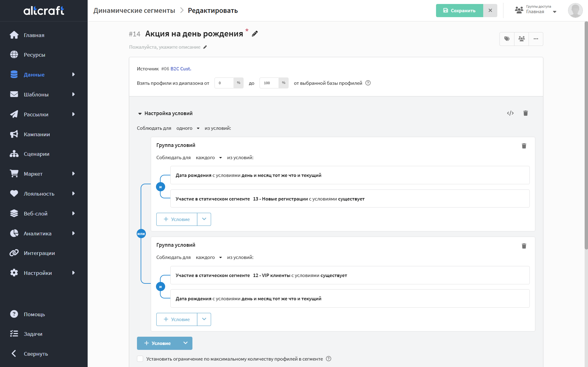Toggle the blue 'или' operator badge
Screen dimensions: 588x367
(x=141, y=234)
